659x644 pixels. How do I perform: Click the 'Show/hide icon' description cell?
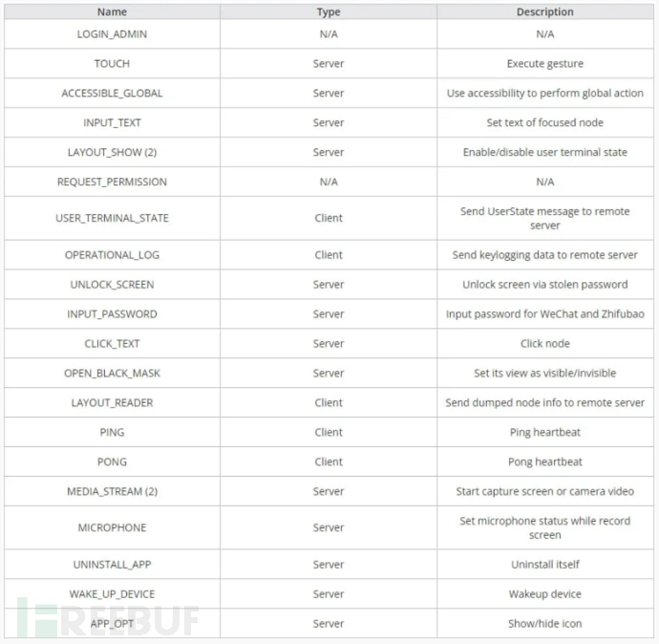545,624
